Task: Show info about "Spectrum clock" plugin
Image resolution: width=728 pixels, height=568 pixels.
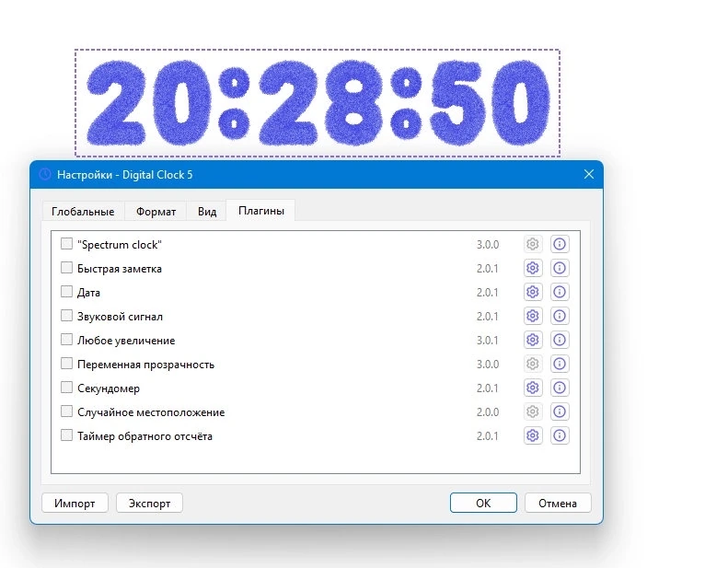Action: 560,244
